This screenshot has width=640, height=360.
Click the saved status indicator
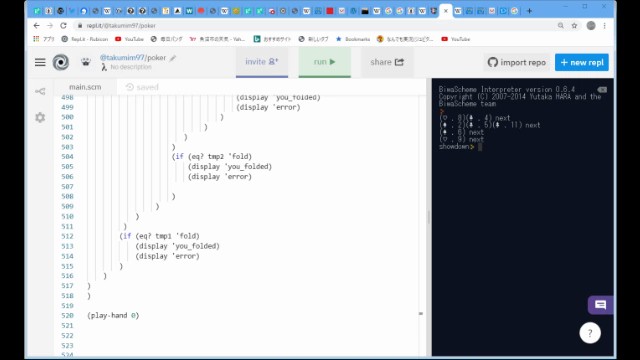coord(142,87)
